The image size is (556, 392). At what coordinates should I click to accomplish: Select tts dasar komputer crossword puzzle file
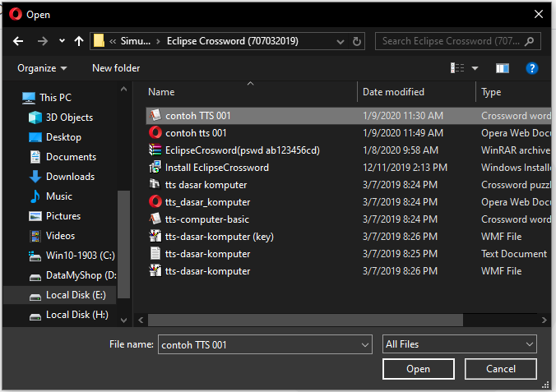[x=348, y=185]
